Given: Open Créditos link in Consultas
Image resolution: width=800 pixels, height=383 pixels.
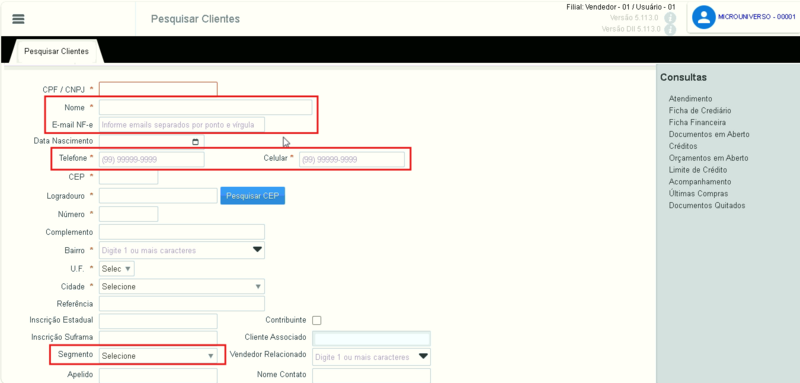Looking at the screenshot, I should 683,146.
